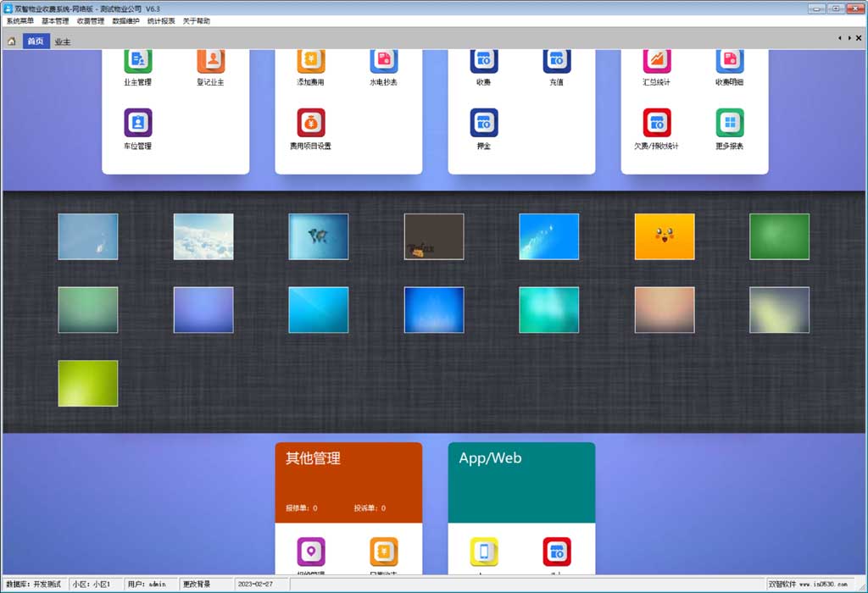Open the 费用项目设置 fee settings icon
This screenshot has width=868, height=593.
[310, 123]
